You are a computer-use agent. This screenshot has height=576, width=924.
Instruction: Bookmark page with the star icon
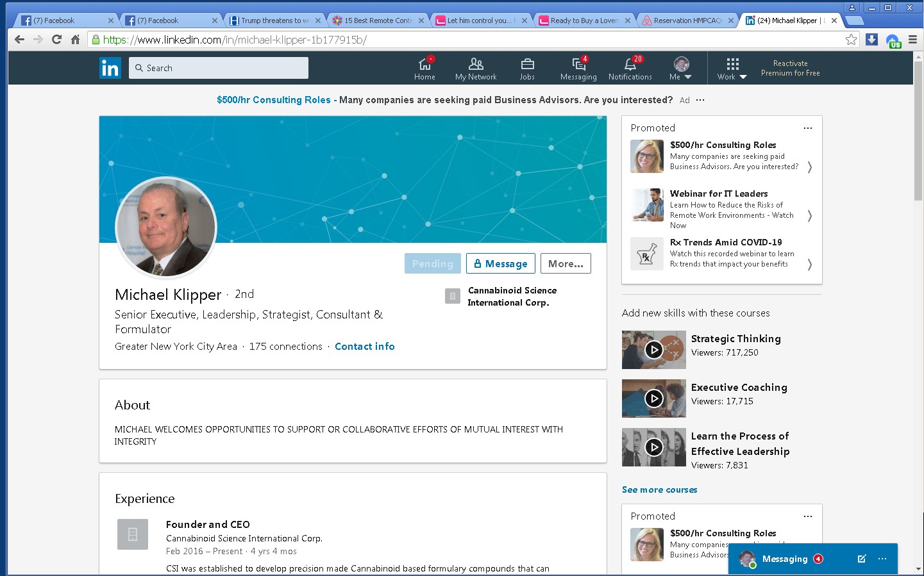[x=851, y=40]
